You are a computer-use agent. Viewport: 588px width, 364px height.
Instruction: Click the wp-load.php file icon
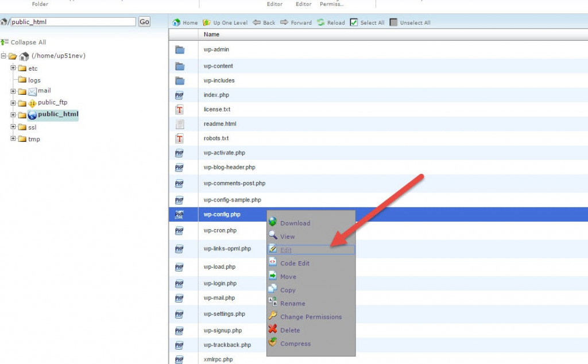(179, 267)
